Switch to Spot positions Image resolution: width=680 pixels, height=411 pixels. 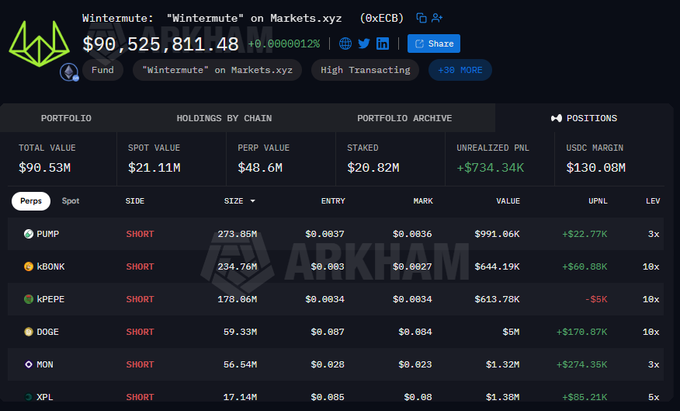click(x=70, y=201)
